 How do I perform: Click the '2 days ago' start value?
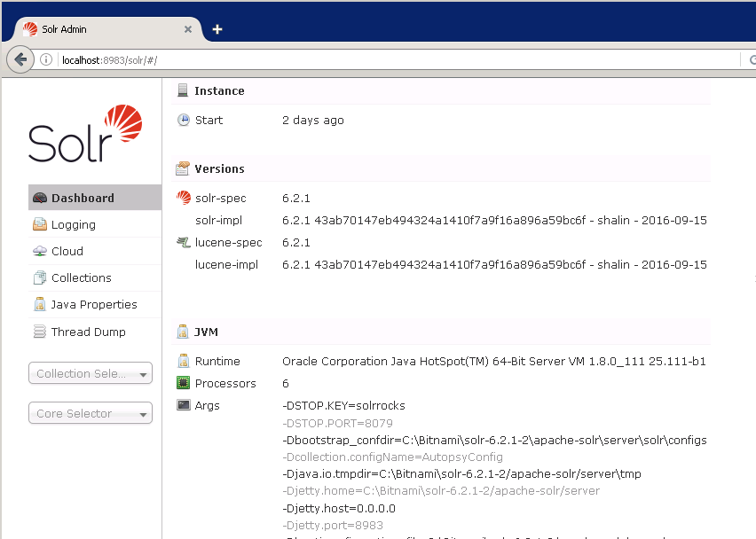(x=313, y=120)
